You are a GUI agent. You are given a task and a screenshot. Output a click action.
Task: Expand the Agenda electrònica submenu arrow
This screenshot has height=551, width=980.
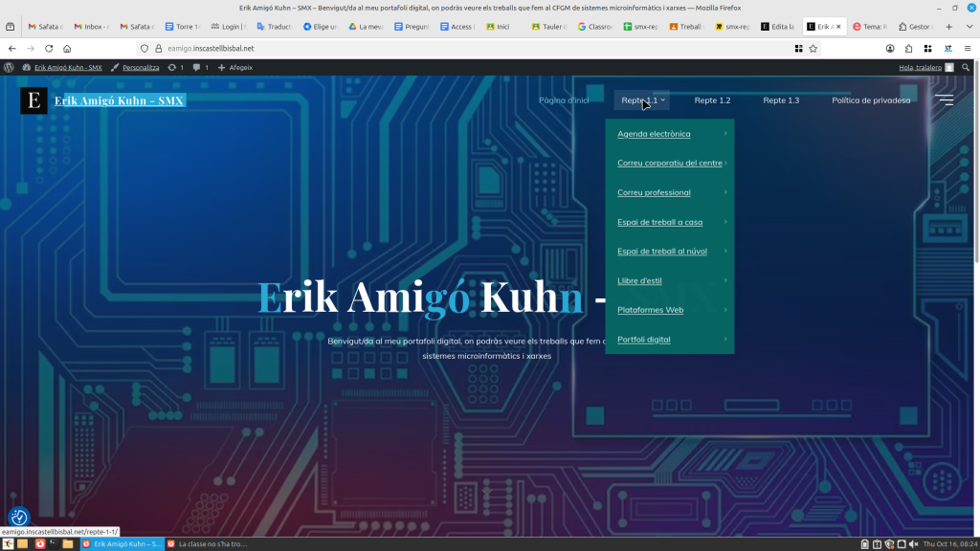click(x=725, y=134)
